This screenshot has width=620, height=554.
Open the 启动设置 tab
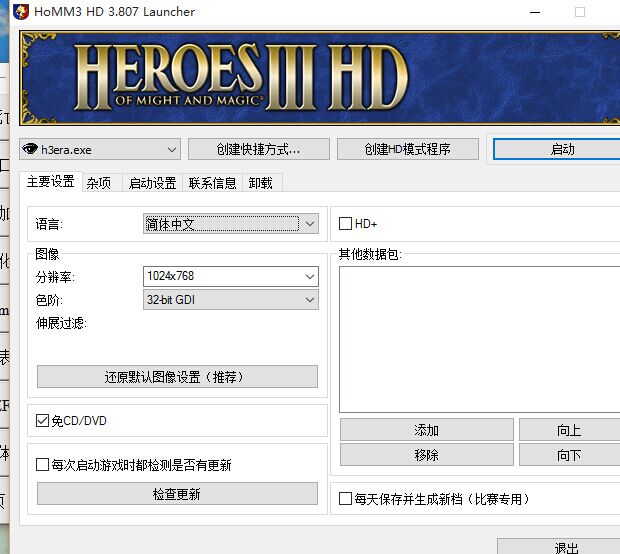coord(152,183)
